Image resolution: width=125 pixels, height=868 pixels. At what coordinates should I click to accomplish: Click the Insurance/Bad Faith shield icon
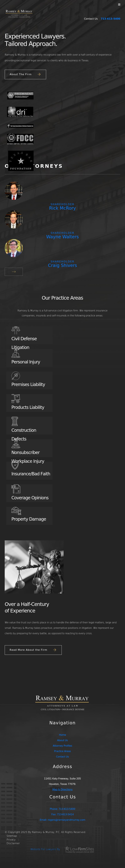(15, 465)
